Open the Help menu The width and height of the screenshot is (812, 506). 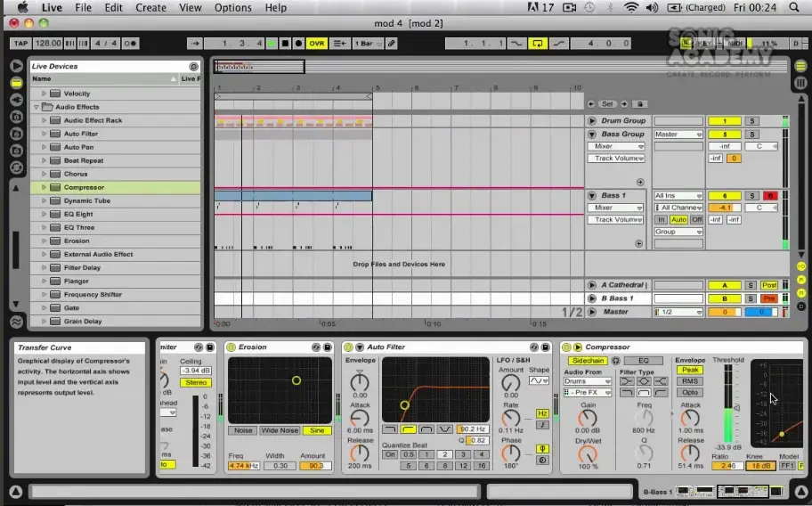click(x=275, y=7)
